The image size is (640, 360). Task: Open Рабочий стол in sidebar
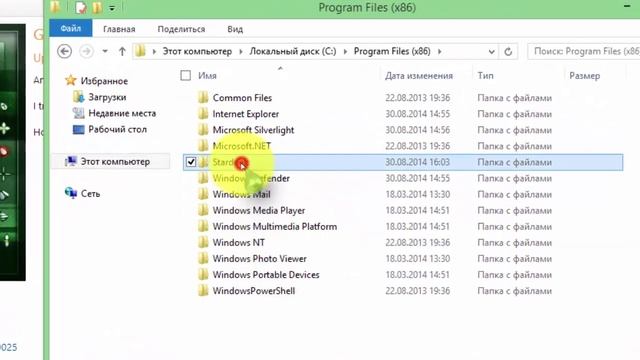118,129
